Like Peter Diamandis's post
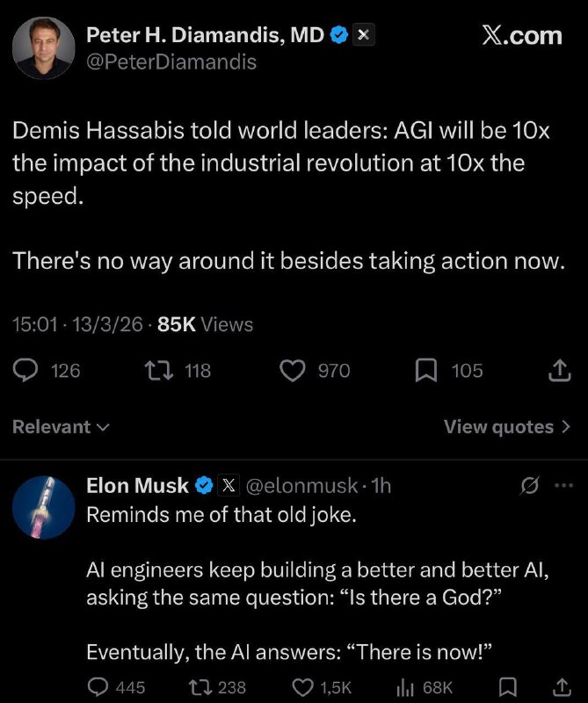 point(292,371)
